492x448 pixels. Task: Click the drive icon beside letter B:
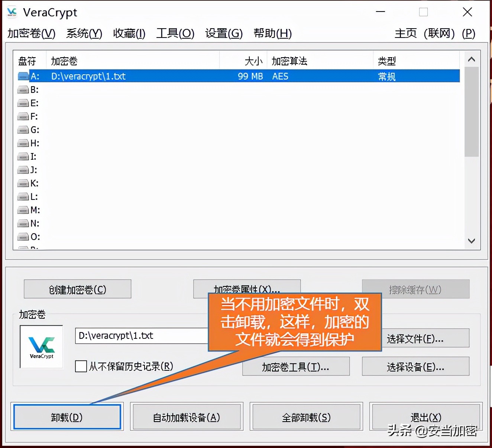point(23,89)
